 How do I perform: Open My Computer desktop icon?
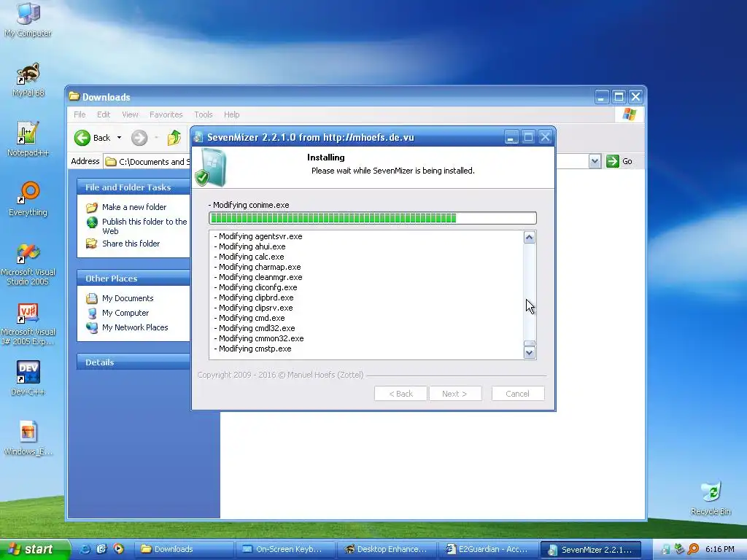[28, 19]
